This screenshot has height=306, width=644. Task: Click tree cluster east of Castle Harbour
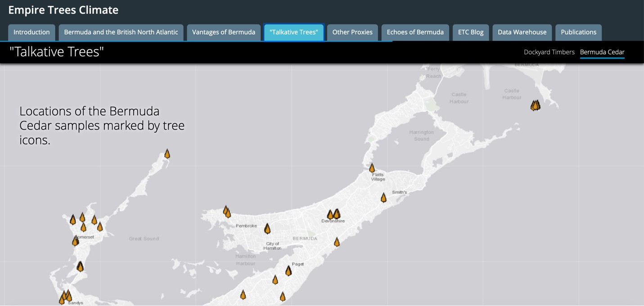pyautogui.click(x=535, y=105)
